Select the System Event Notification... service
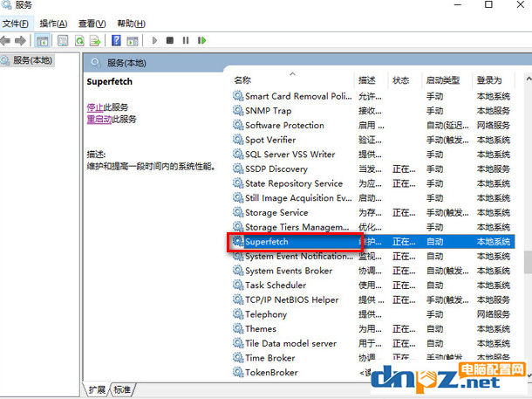The image size is (532, 399). [x=373, y=256]
